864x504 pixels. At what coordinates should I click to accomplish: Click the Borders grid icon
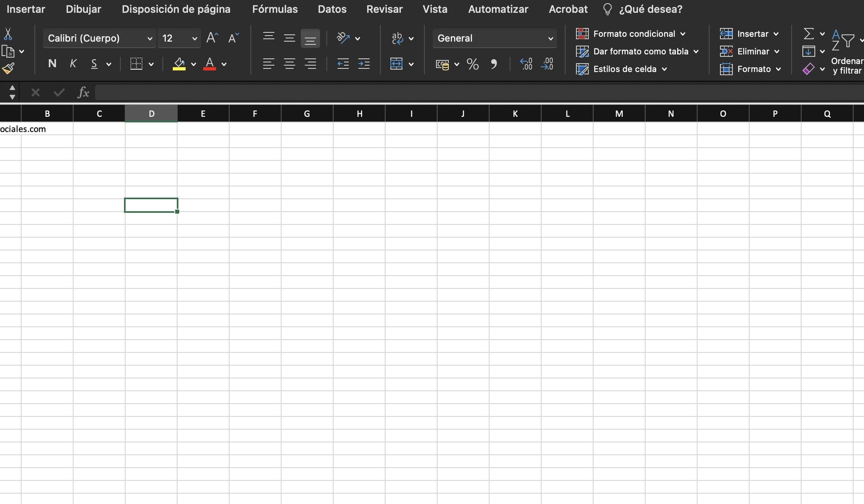pos(136,64)
